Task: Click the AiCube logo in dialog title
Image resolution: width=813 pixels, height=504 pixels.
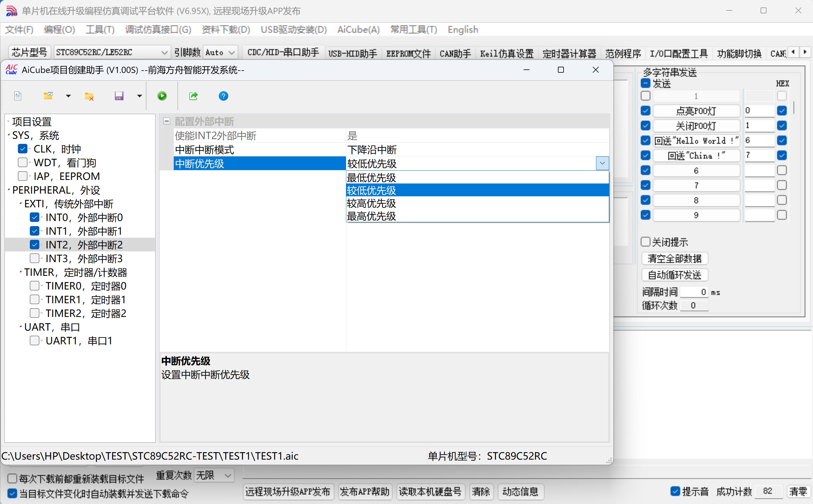Action: (x=12, y=70)
